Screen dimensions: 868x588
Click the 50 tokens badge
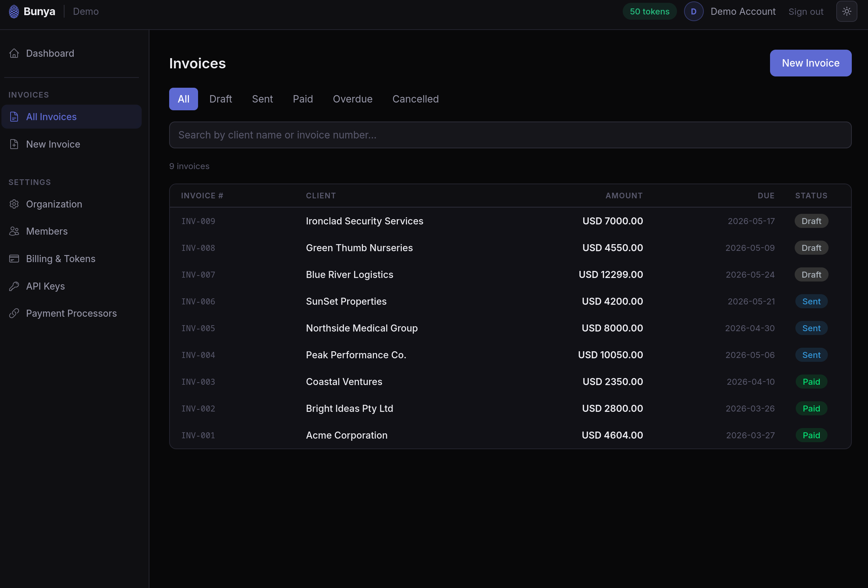click(x=649, y=12)
